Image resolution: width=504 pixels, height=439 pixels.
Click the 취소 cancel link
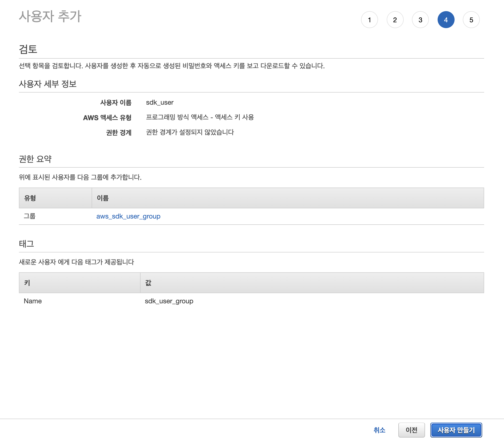(x=379, y=430)
